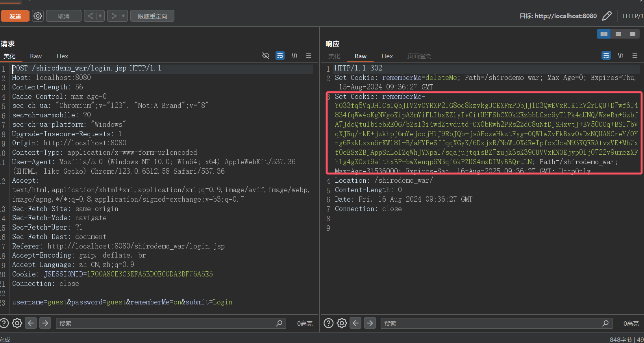Click the rememberMe=deleteMe cookie header
The height and width of the screenshot is (343, 644).
click(485, 82)
